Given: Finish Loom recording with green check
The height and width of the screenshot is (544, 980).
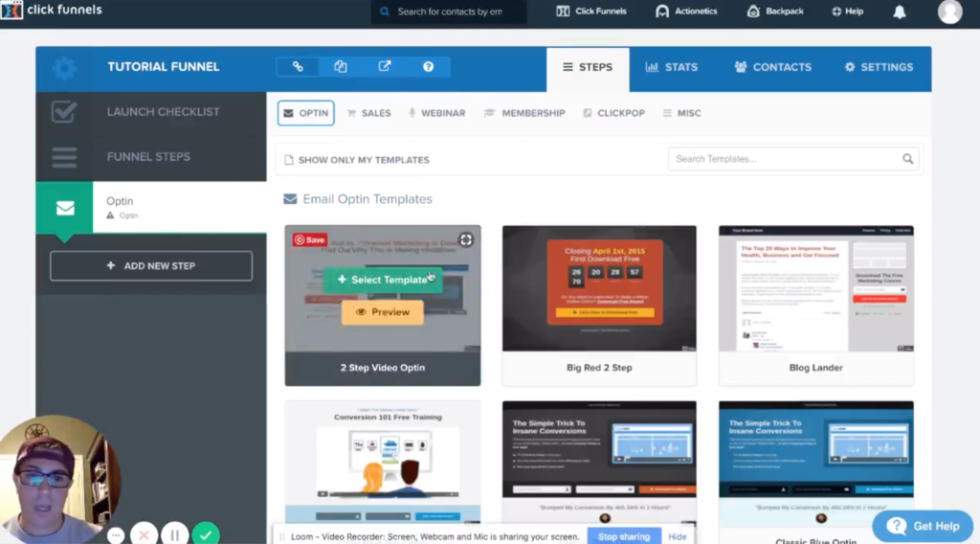Looking at the screenshot, I should click(x=206, y=534).
